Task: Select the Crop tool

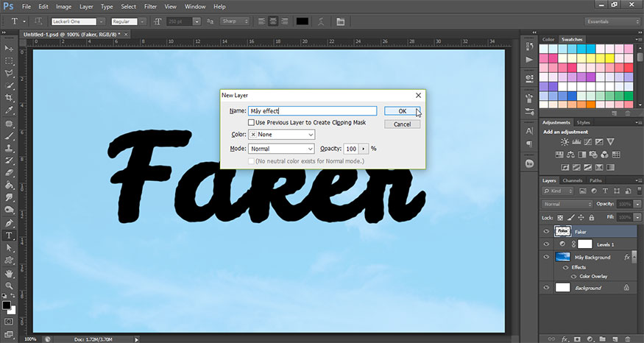Action: coord(9,98)
